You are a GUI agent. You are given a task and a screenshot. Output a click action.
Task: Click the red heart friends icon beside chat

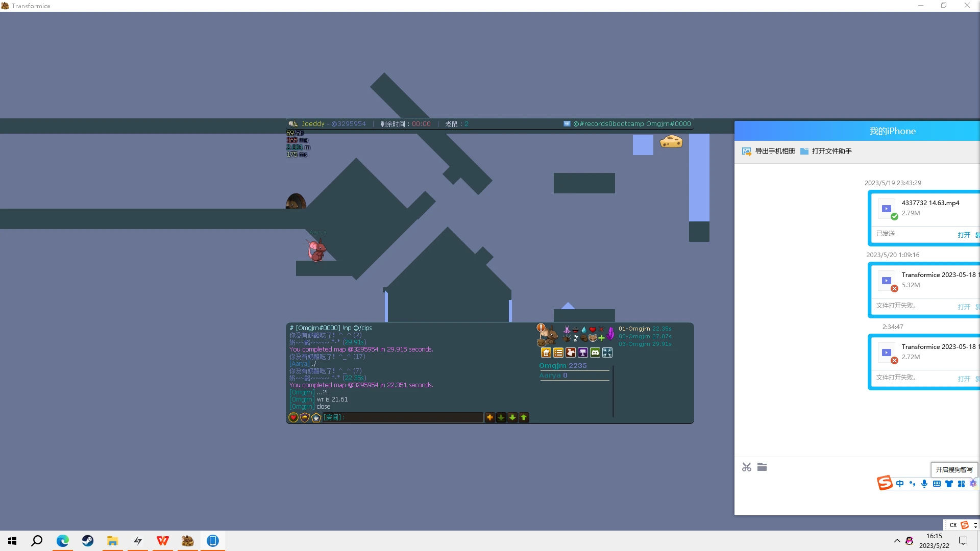(x=293, y=418)
